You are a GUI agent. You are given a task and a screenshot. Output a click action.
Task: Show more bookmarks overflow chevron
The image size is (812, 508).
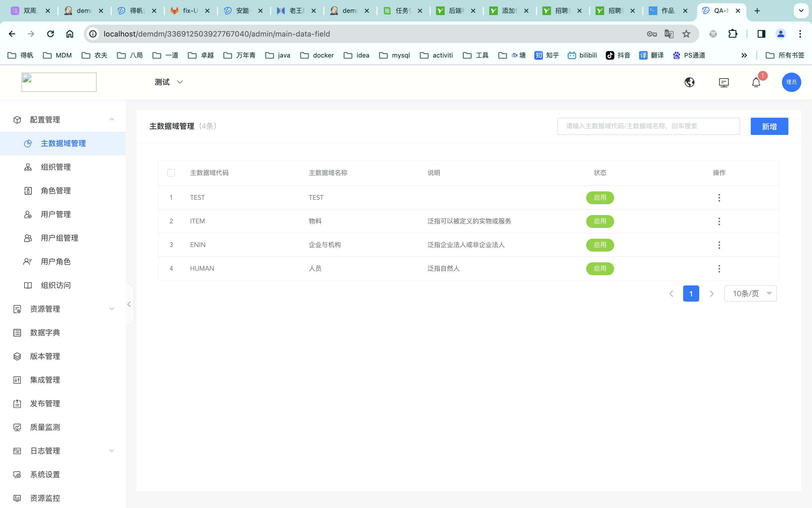click(x=744, y=55)
